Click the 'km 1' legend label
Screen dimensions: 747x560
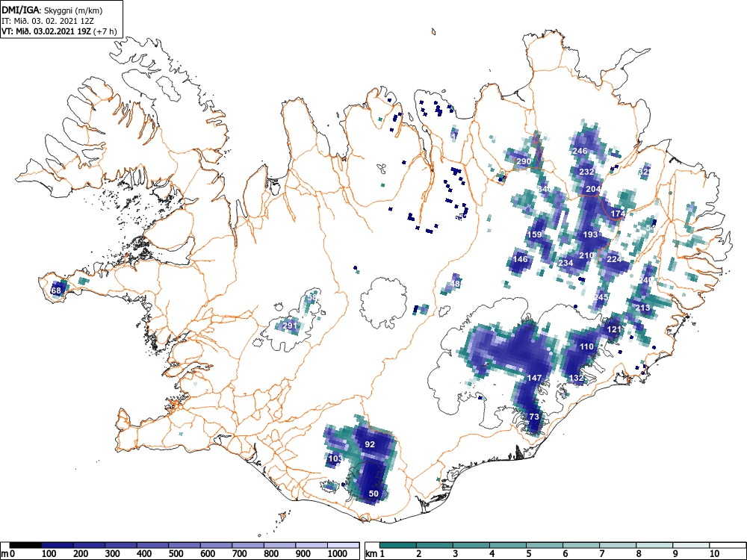(375, 554)
